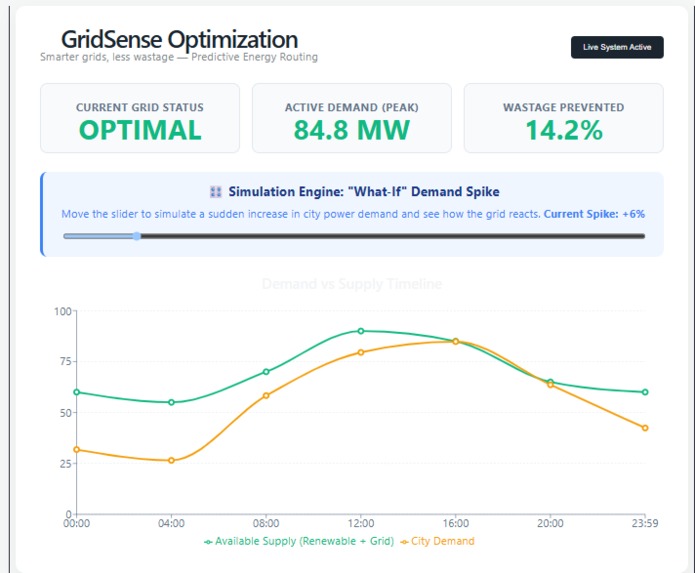Click the CURRENT GRID STATUS label
This screenshot has height=573, width=695.
pyautogui.click(x=140, y=107)
